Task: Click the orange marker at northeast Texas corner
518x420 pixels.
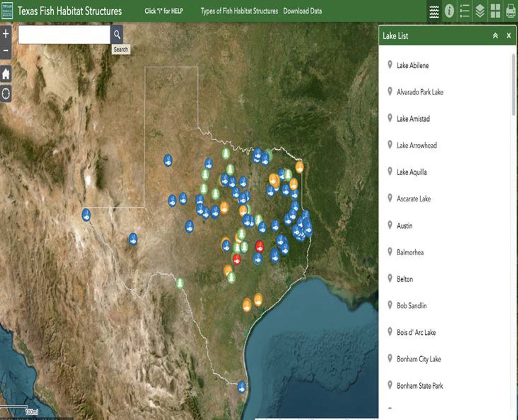Action: 299,167
